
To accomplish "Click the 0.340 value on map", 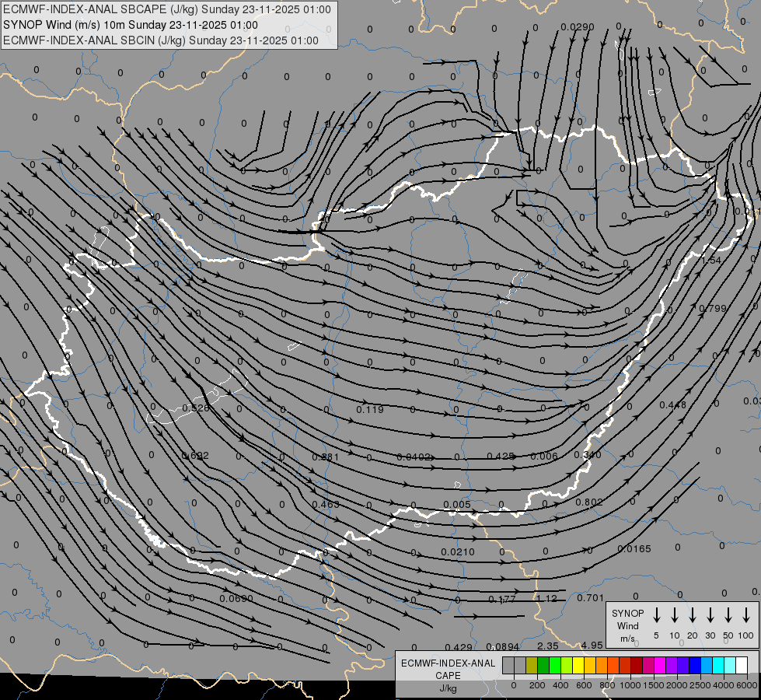I will click(587, 455).
